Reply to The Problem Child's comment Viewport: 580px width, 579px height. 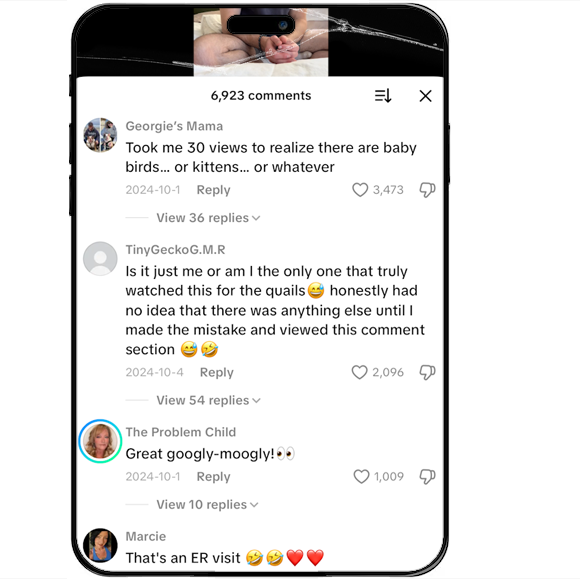[213, 477]
